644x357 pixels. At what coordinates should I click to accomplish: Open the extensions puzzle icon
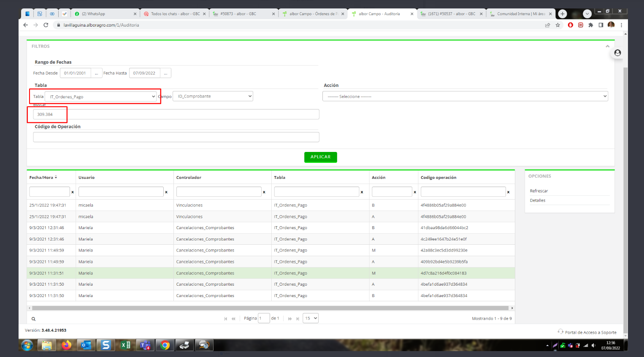591,25
